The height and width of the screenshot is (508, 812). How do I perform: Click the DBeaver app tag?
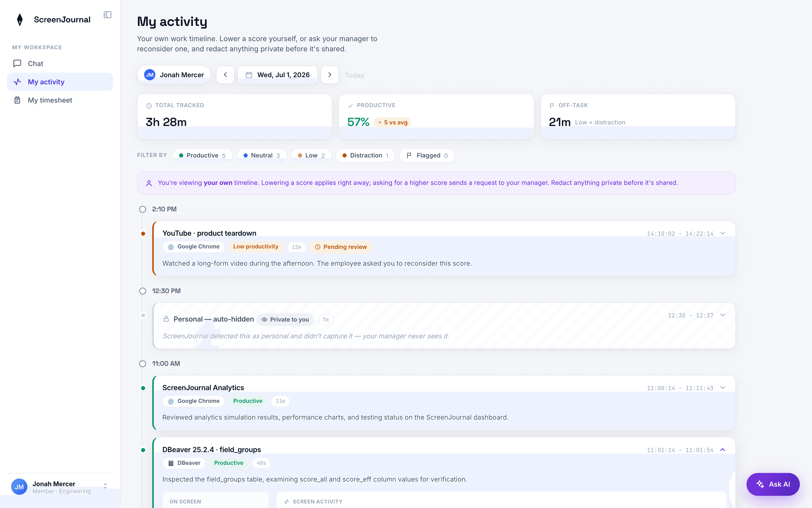tap(184, 463)
